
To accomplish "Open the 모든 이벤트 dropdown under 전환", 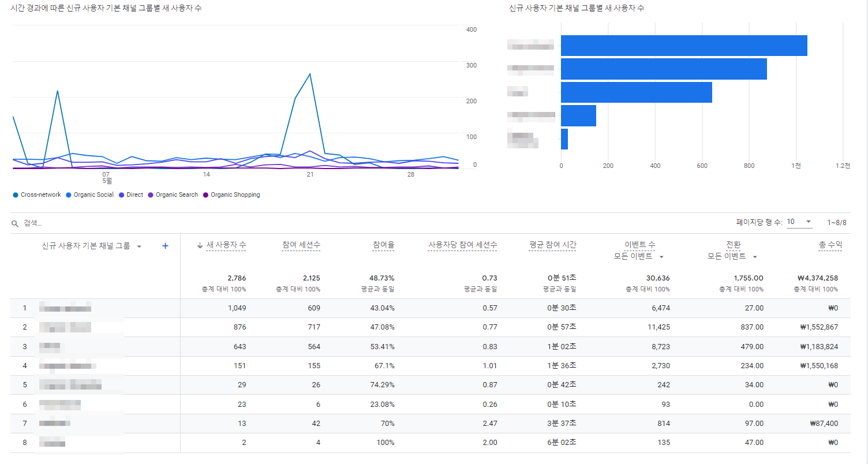I will [755, 256].
